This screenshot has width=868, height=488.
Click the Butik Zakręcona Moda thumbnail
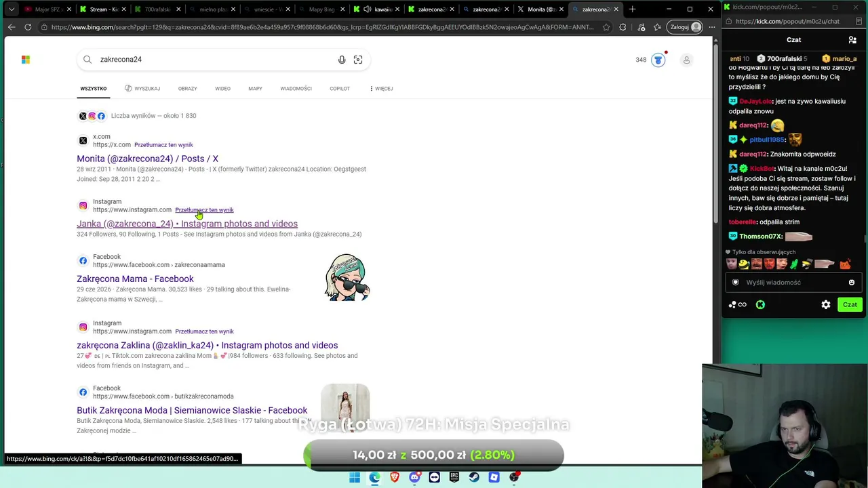(345, 408)
